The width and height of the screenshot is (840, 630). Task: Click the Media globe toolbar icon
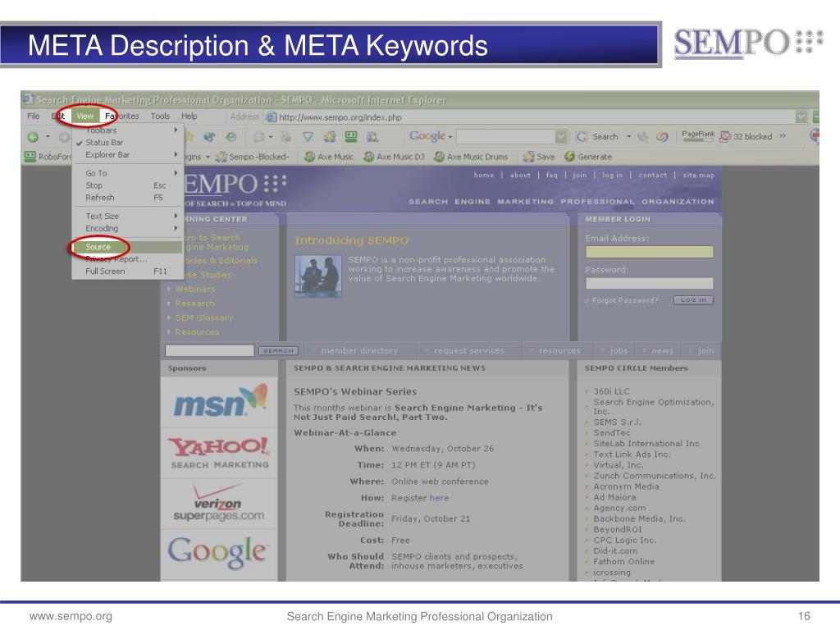(209, 137)
